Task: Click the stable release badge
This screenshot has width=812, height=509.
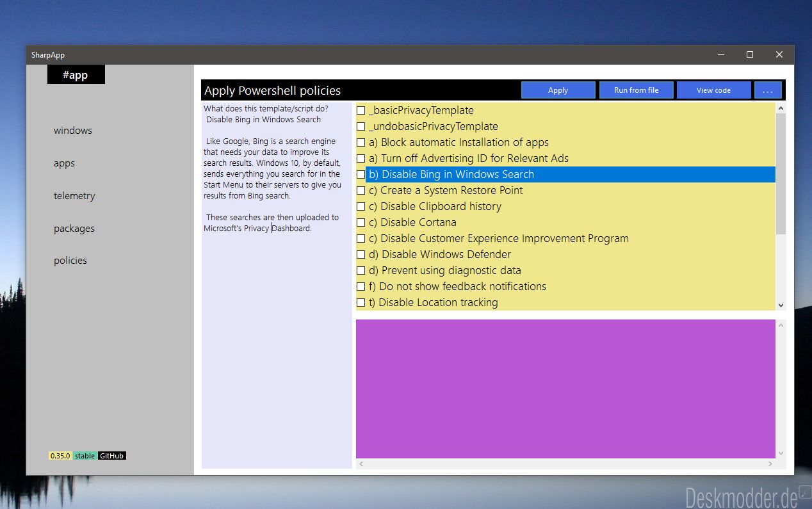Action: (x=85, y=456)
